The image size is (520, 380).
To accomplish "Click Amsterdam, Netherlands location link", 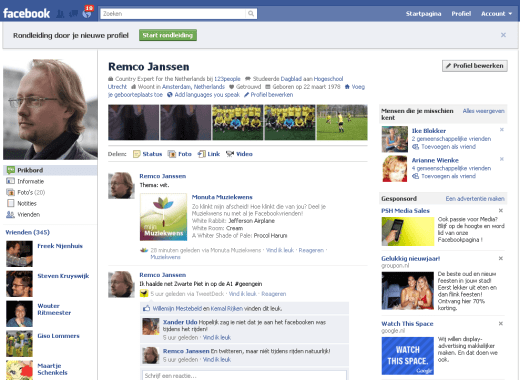I will (x=193, y=87).
